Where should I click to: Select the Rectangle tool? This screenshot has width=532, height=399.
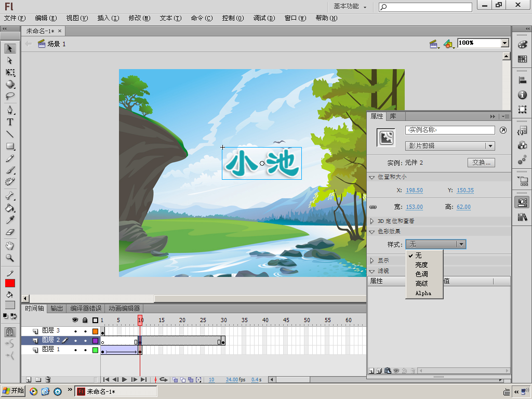[10, 146]
